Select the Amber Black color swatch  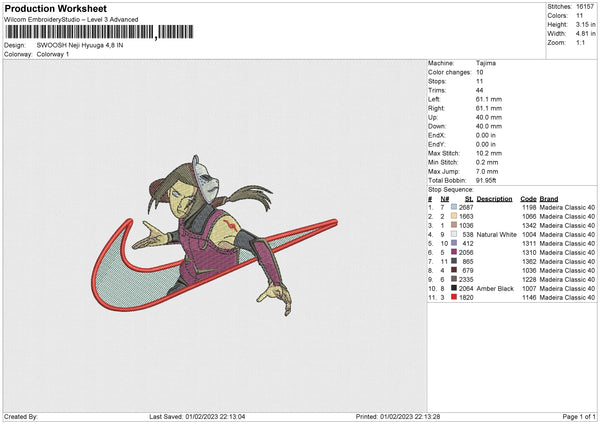pyautogui.click(x=454, y=288)
